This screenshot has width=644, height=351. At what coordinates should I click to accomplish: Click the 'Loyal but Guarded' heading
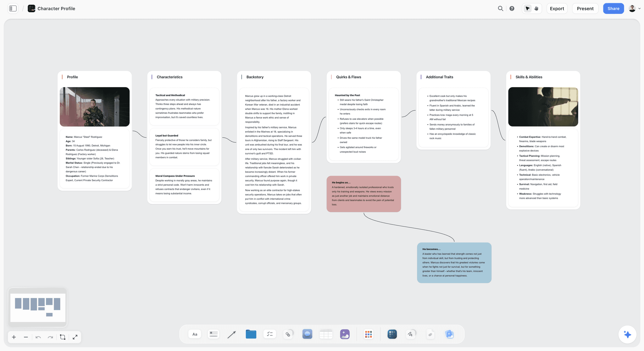167,136
